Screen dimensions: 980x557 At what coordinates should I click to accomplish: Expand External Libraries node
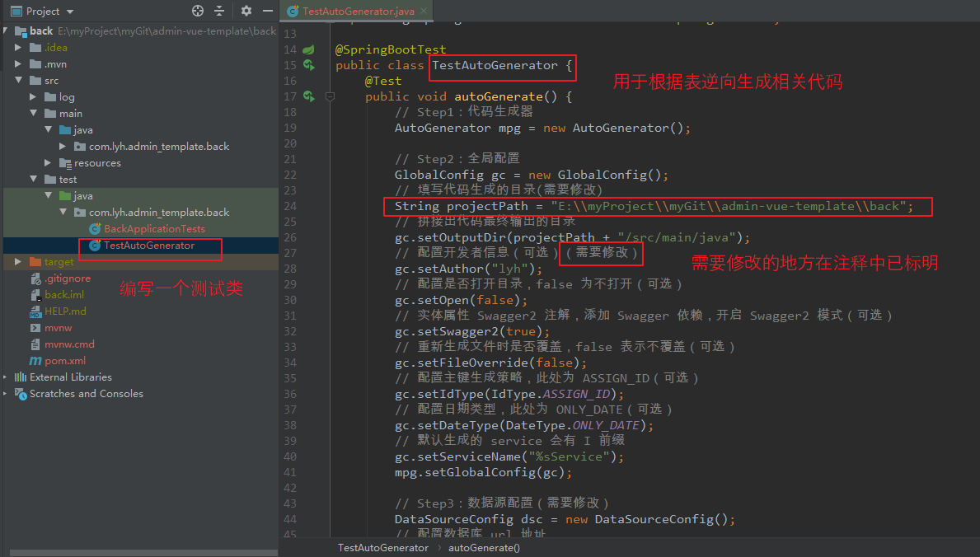(6, 377)
